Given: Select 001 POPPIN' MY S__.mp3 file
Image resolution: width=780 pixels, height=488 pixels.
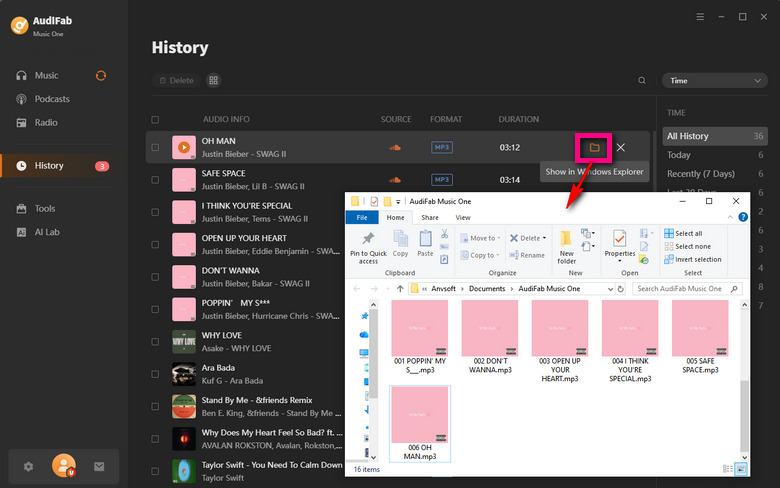Looking at the screenshot, I should click(420, 337).
